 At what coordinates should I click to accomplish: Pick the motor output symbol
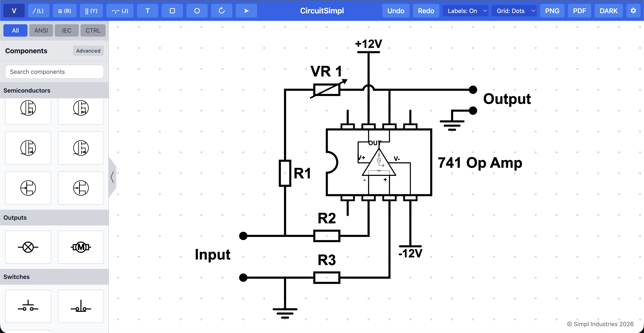[81, 247]
